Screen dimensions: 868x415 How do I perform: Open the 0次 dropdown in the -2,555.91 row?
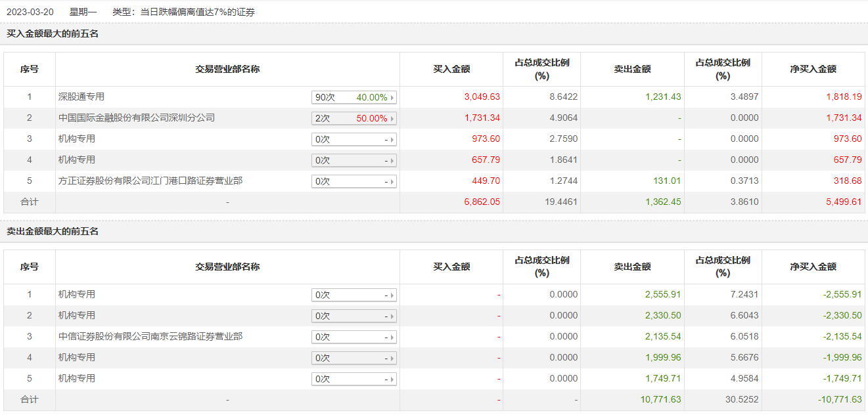[354, 295]
